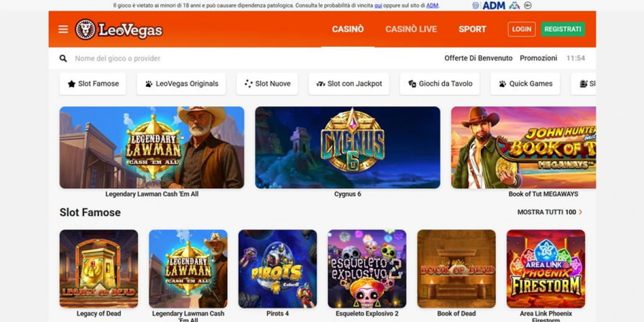Open the Slot Nuove sparkle category

tap(267, 84)
